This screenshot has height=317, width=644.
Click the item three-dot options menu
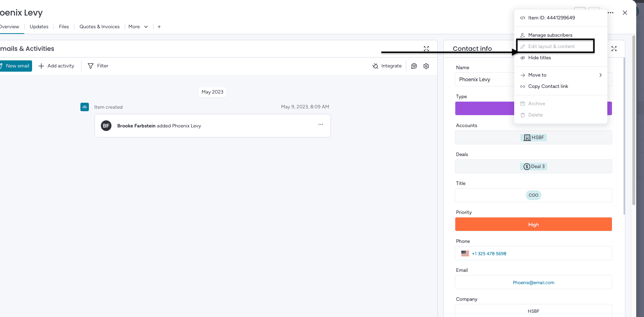tap(610, 13)
